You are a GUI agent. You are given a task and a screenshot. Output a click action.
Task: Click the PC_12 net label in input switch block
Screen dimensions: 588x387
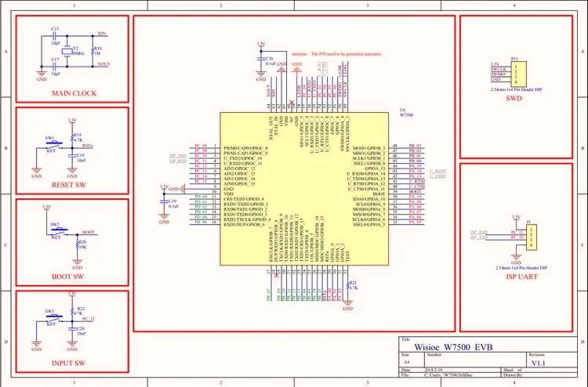click(88, 319)
